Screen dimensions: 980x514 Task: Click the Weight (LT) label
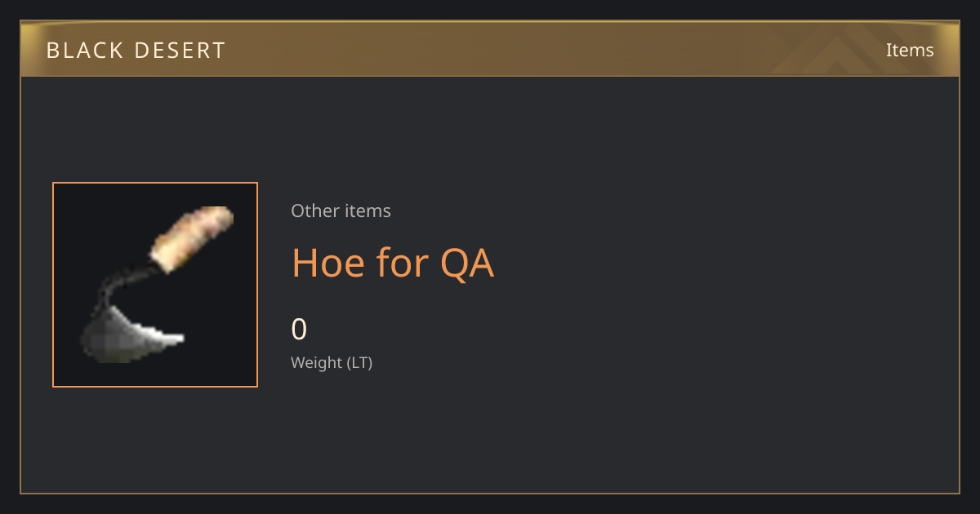(332, 362)
